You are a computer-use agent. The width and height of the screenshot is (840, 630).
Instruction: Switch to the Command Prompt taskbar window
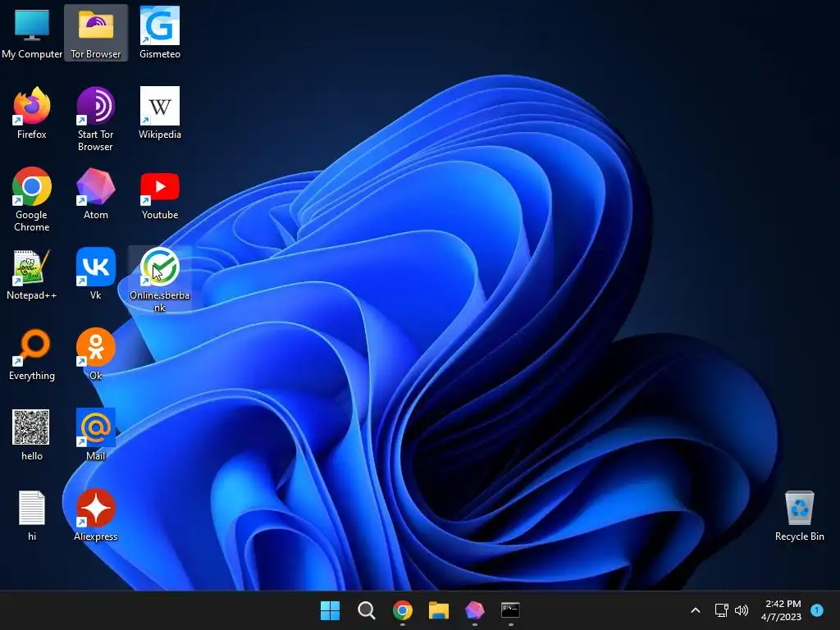click(510, 610)
